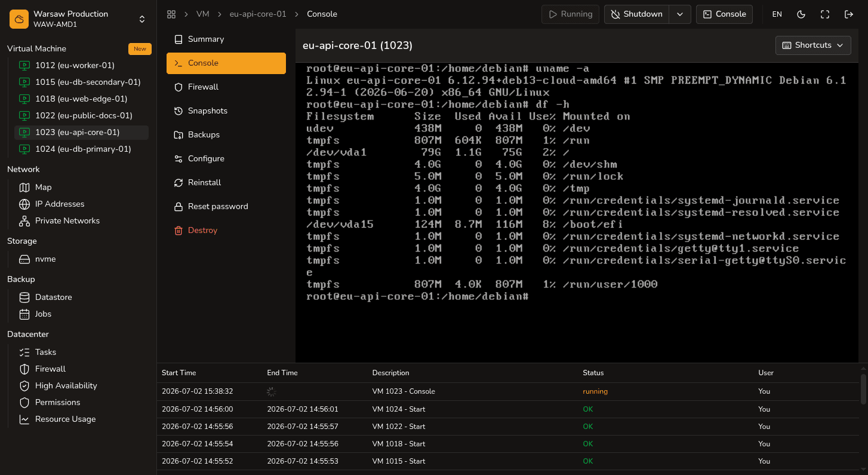Select the VM 1023 - Console task row
The height and width of the screenshot is (475, 868).
pos(508,391)
